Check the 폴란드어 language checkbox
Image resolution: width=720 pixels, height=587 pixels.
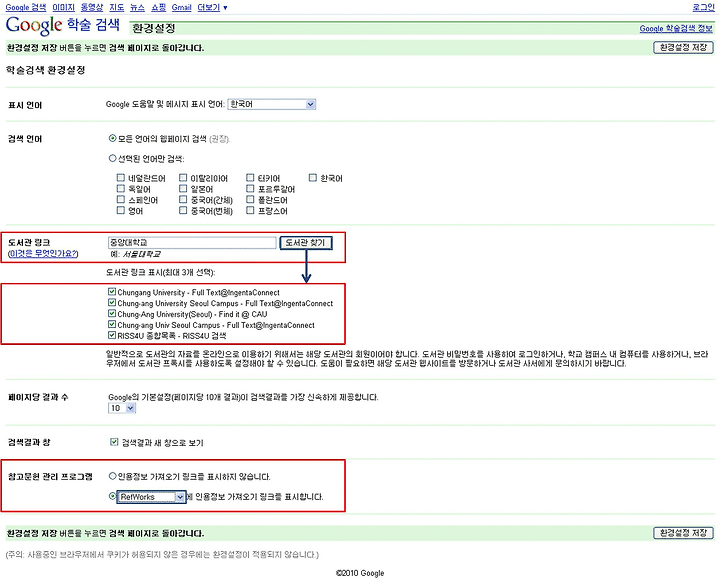(250, 199)
